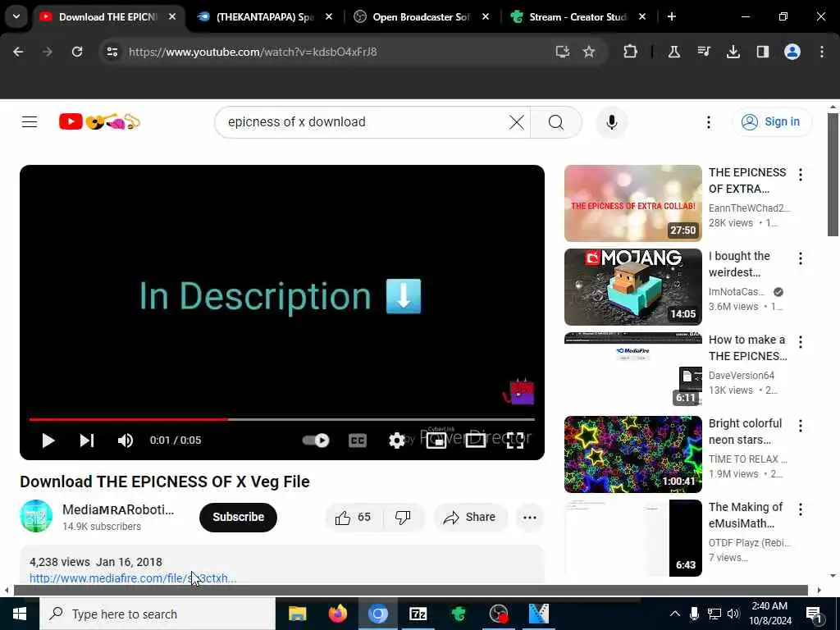
Task: Open 7-Zip from taskbar
Action: [x=418, y=614]
